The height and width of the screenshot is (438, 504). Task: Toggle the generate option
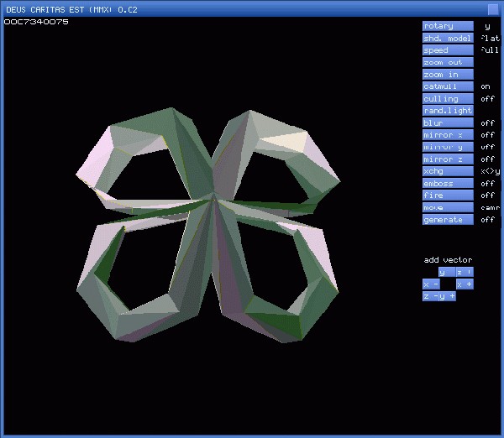[448, 220]
